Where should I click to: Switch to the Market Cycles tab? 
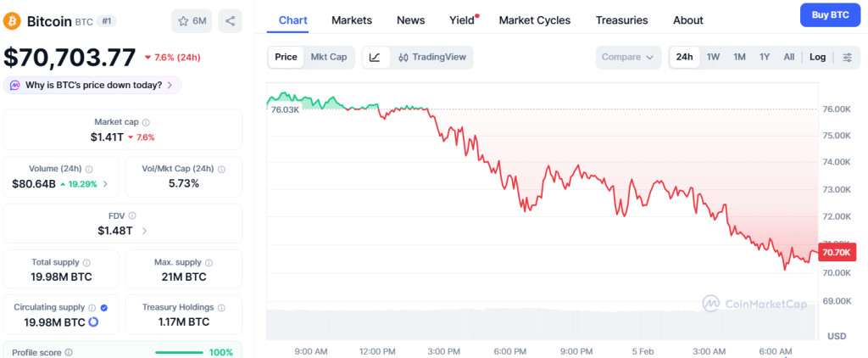click(x=534, y=20)
